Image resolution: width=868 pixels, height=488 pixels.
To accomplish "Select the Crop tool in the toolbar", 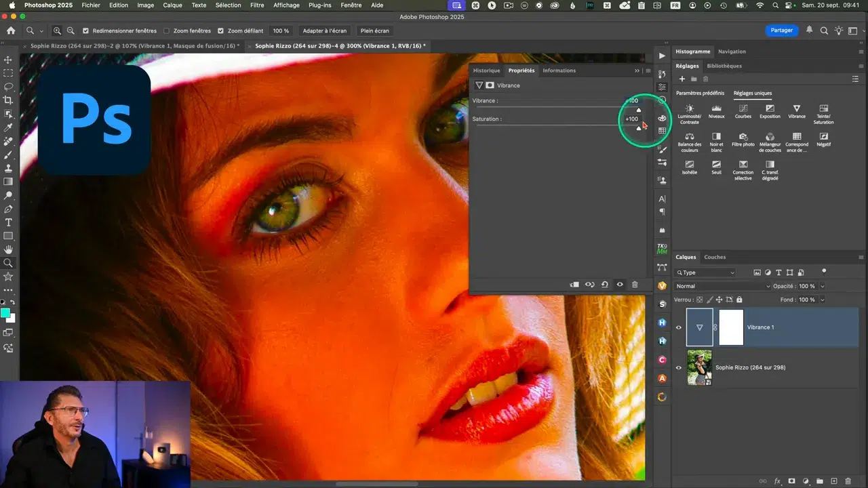I will [8, 100].
